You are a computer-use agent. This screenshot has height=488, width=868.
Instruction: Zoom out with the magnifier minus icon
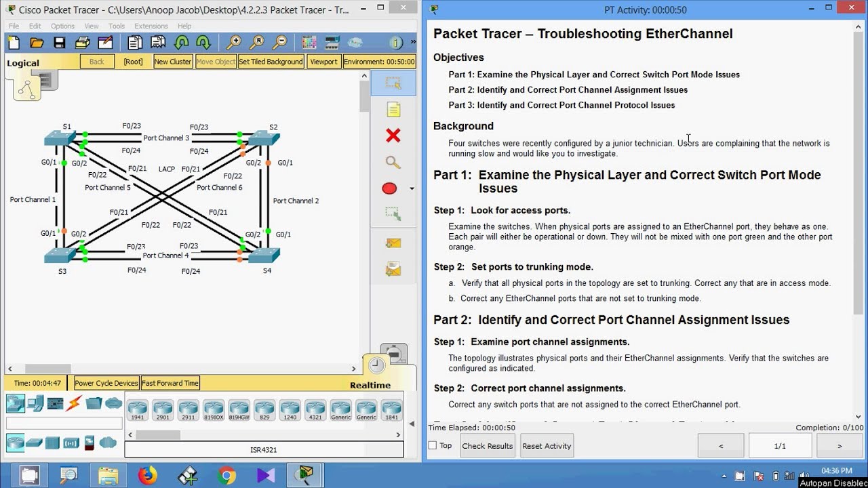click(279, 43)
